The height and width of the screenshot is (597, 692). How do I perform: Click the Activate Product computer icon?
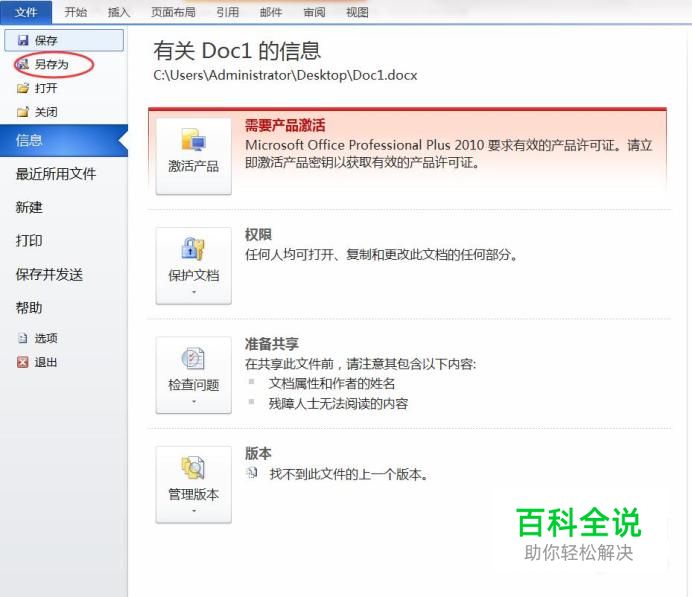click(193, 140)
